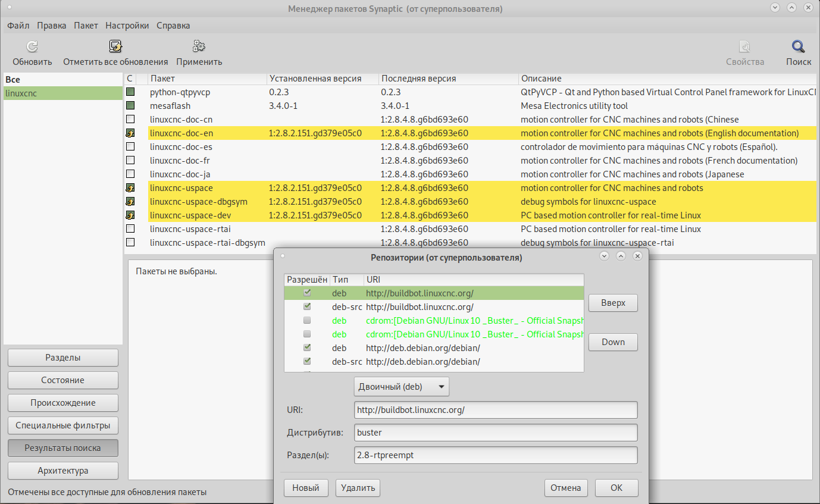Viewport: 820px width, 504px height.
Task: Click the Тип column header in Репозитории
Action: 347,280
